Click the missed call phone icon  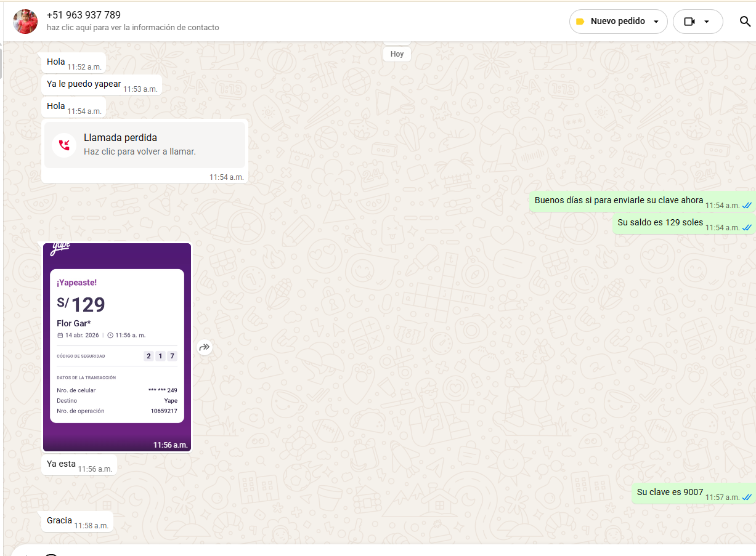click(64, 145)
